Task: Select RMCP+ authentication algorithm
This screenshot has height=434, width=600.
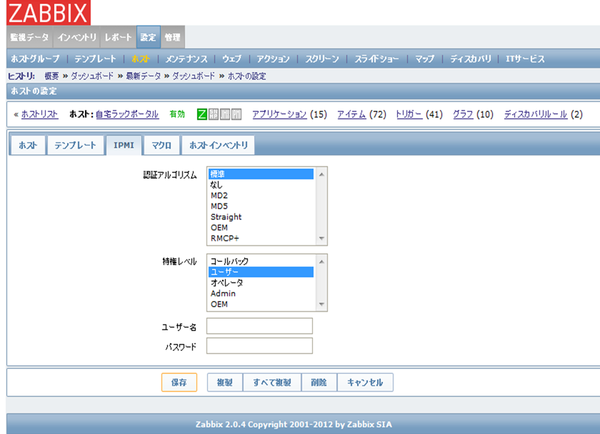Action: 261,238
